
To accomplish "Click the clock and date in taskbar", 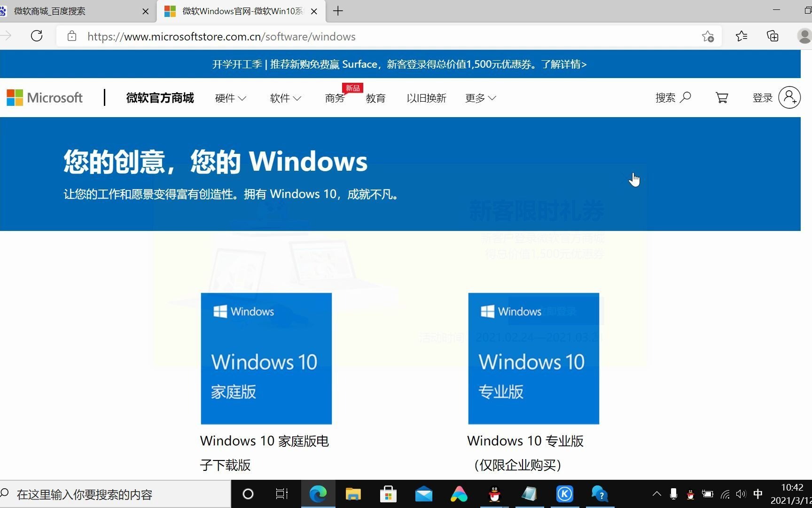I will 791,494.
